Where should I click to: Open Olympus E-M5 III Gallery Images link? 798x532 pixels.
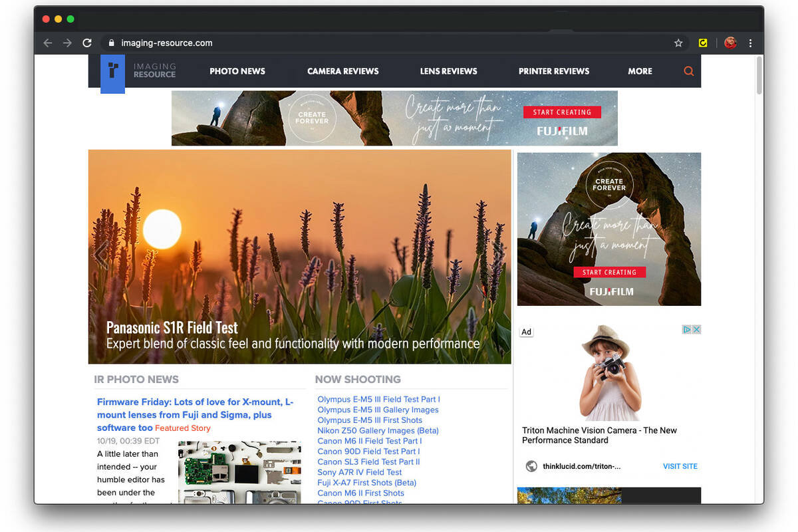(x=378, y=410)
